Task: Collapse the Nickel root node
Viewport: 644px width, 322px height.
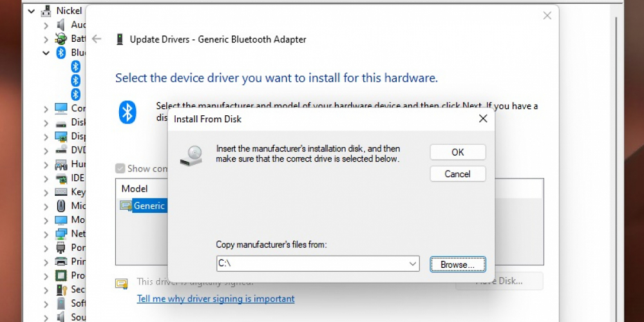Action: coord(31,11)
